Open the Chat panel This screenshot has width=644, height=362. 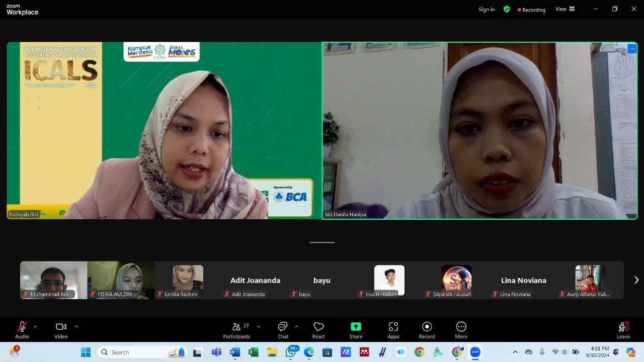point(283,330)
